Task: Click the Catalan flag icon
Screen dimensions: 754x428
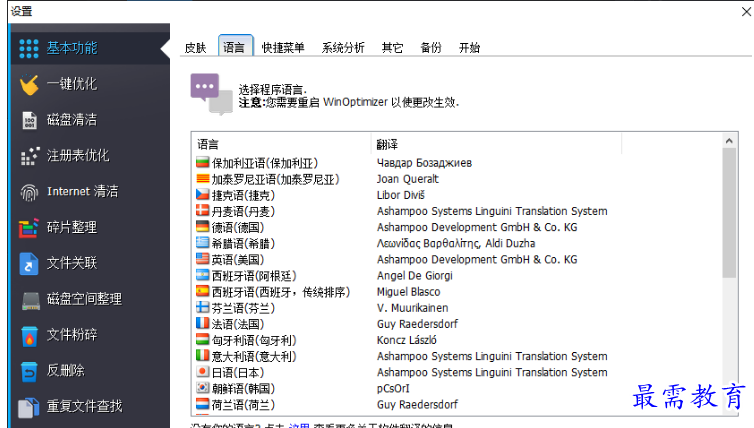Action: [202, 179]
